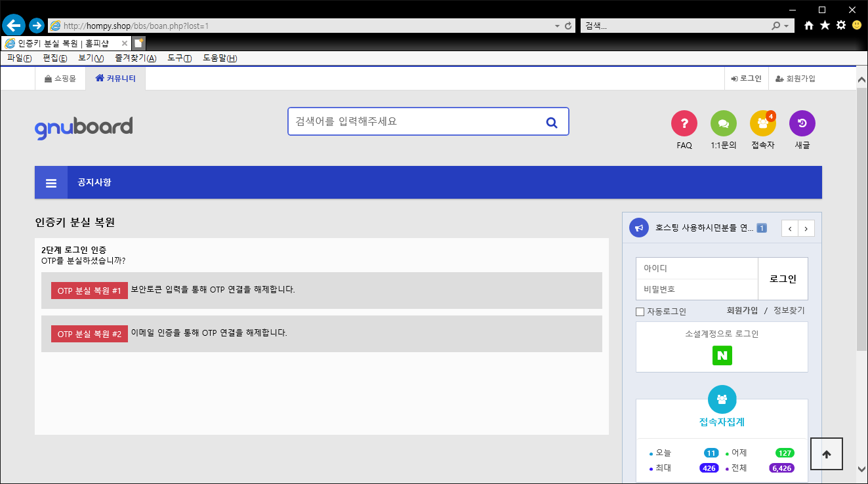Click the 접속자 users icon

click(762, 123)
